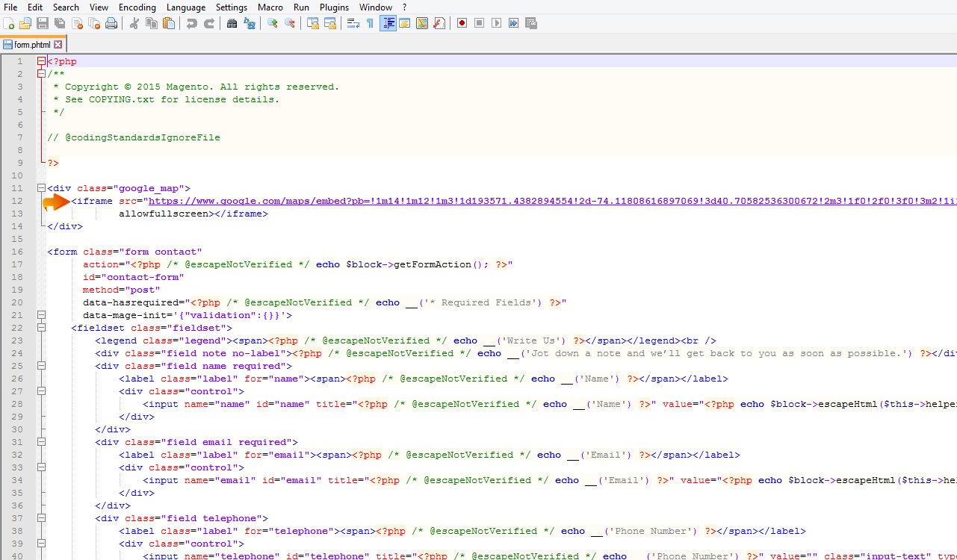The height and width of the screenshot is (560, 957).
Task: Open the Plugins menu
Action: 334,7
